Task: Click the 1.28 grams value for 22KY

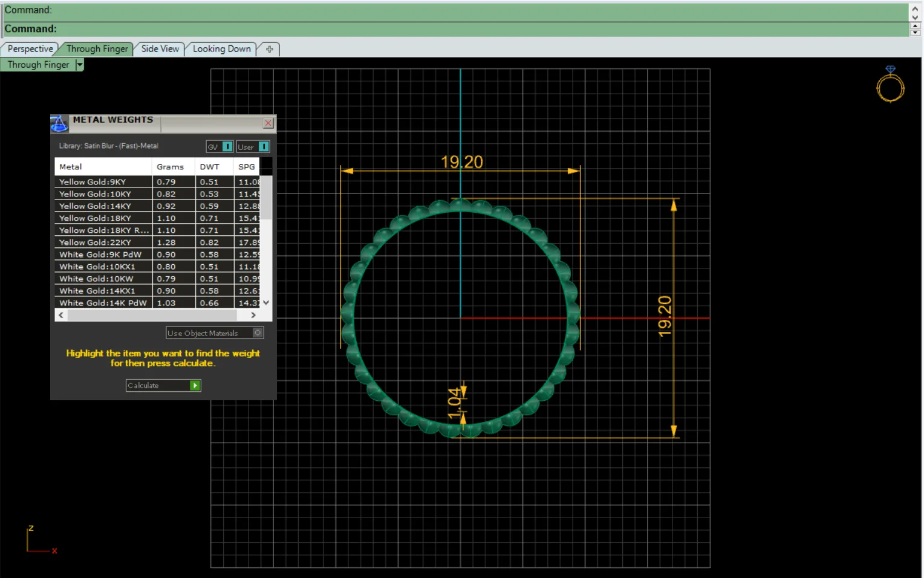Action: [x=166, y=242]
